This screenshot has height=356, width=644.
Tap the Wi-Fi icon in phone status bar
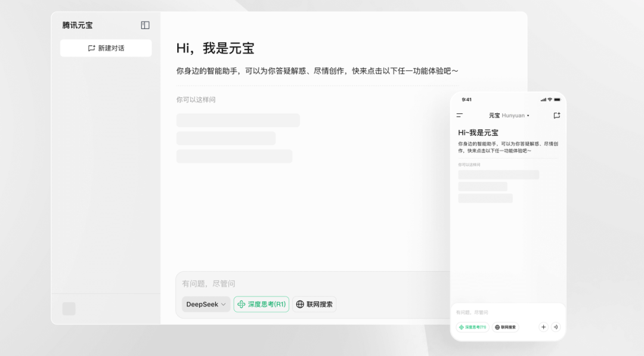pyautogui.click(x=550, y=100)
